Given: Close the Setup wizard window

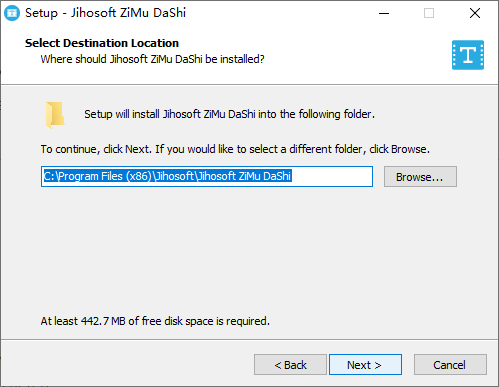Looking at the screenshot, I should 475,13.
